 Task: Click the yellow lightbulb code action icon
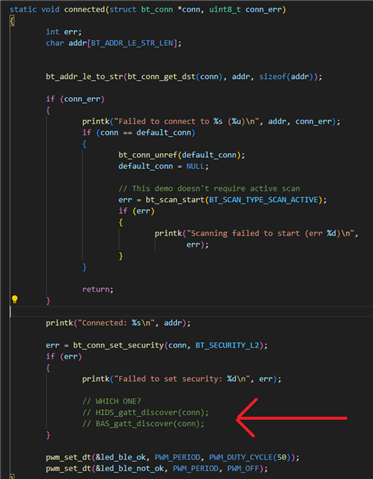pyautogui.click(x=14, y=299)
